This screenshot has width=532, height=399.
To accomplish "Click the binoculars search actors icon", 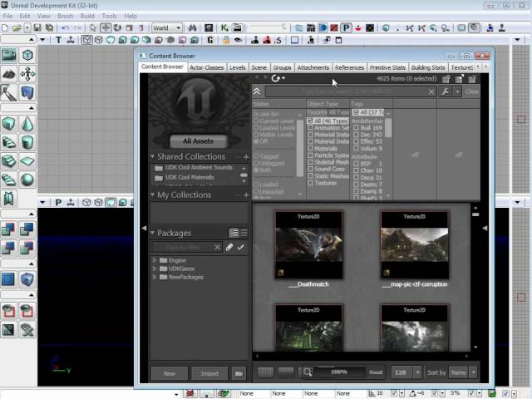I will click(192, 27).
